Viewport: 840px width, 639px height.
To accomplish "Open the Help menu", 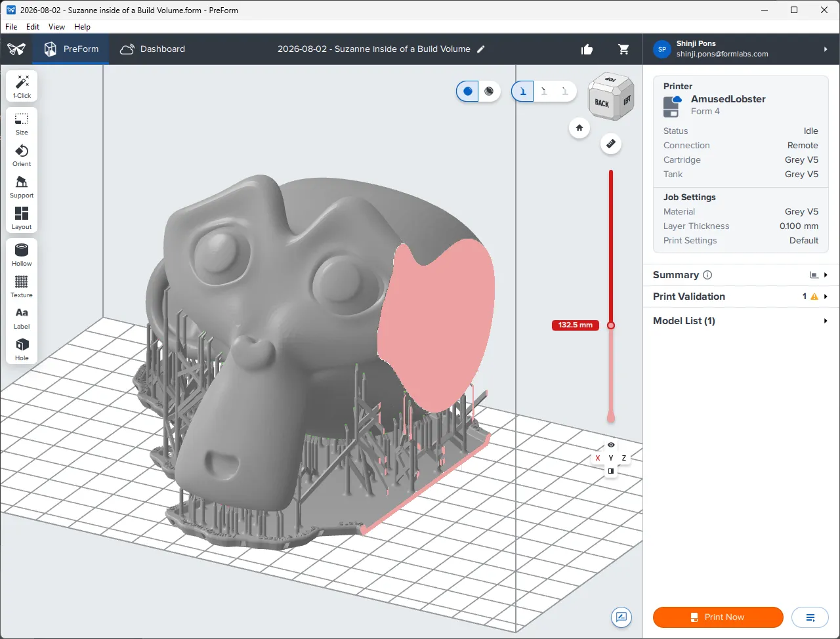I will 83,27.
